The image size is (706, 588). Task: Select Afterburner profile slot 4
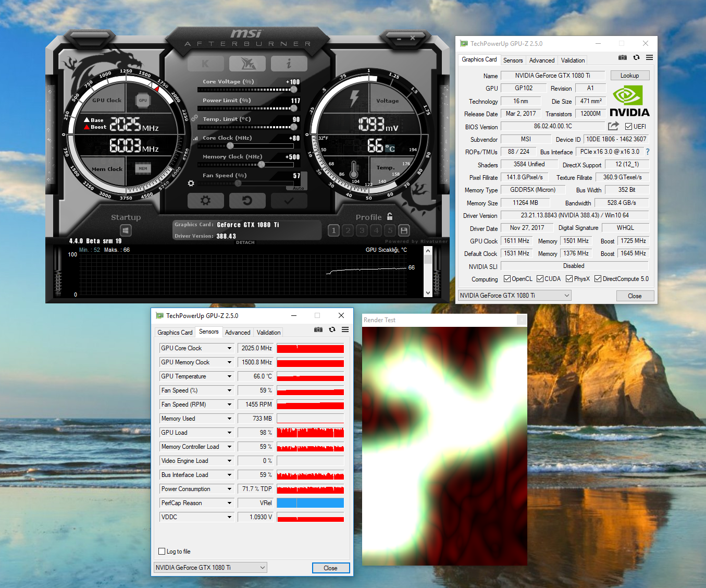376,230
